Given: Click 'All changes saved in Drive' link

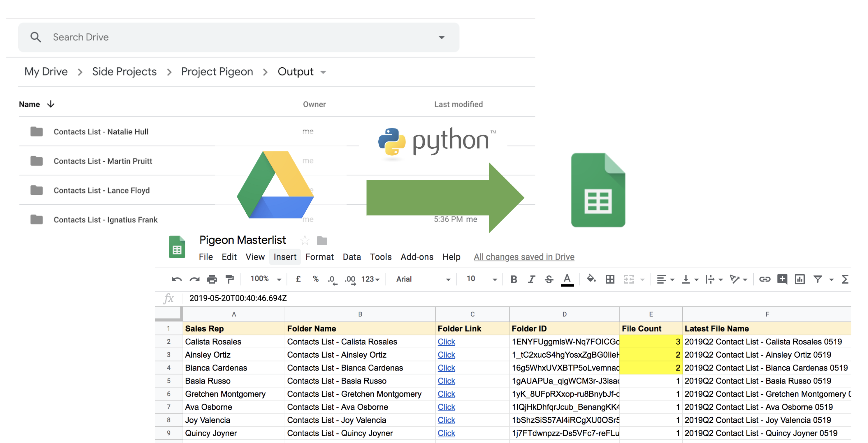Looking at the screenshot, I should pos(524,257).
